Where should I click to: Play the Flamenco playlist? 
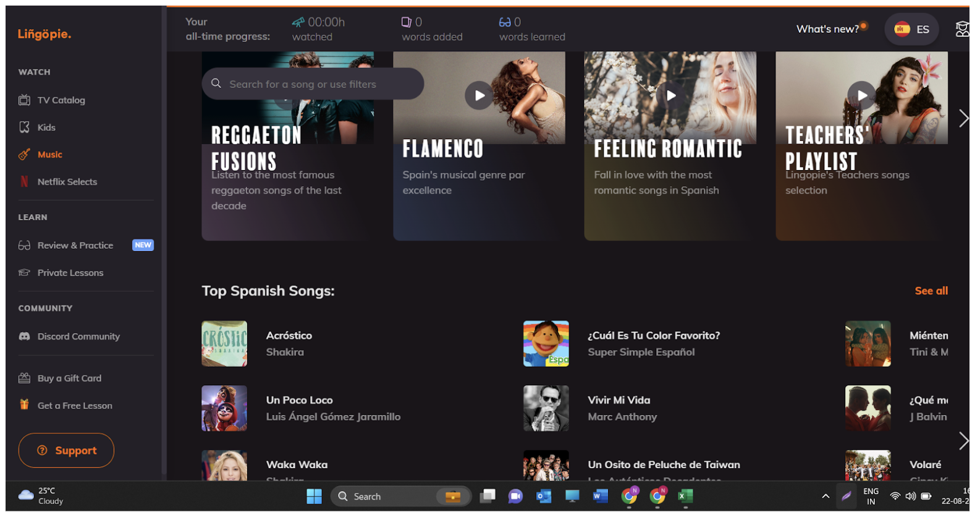[x=479, y=95]
